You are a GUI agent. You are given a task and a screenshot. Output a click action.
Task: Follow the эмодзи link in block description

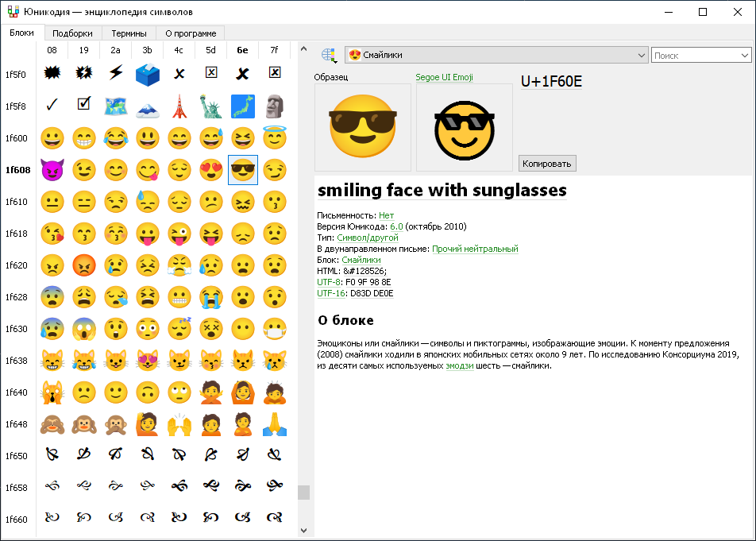tap(460, 365)
